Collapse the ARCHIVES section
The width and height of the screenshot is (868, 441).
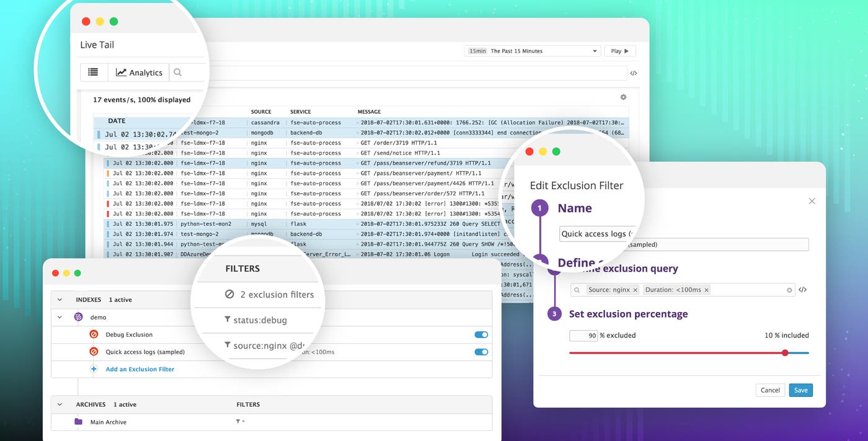click(59, 404)
